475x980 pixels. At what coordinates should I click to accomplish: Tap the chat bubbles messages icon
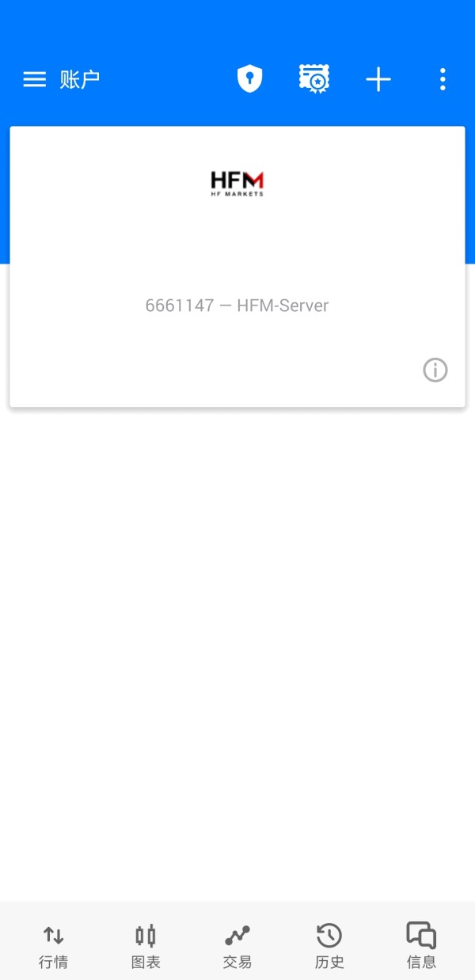pos(421,936)
